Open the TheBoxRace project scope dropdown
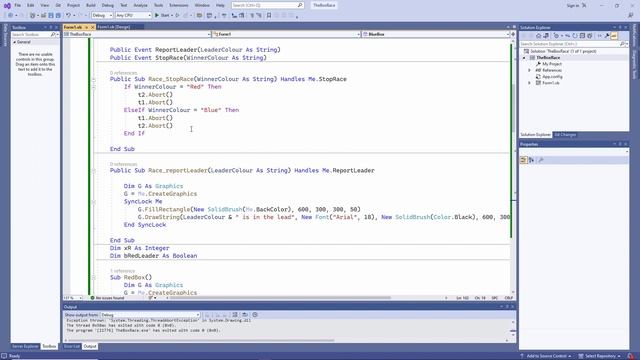 (x=137, y=34)
